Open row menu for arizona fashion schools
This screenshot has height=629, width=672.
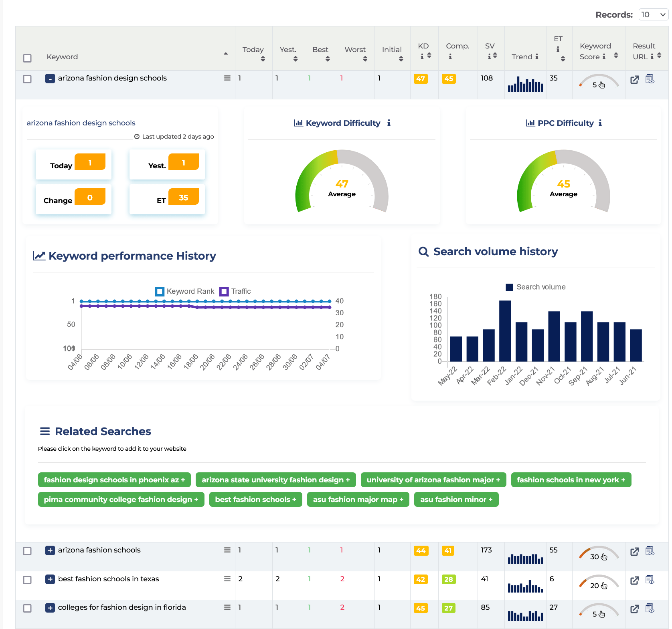pyautogui.click(x=227, y=550)
